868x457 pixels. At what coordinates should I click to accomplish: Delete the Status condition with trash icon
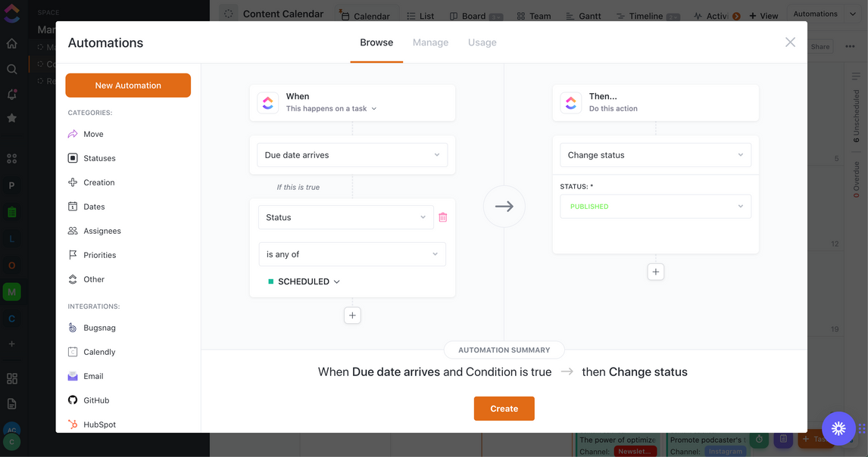coord(443,217)
